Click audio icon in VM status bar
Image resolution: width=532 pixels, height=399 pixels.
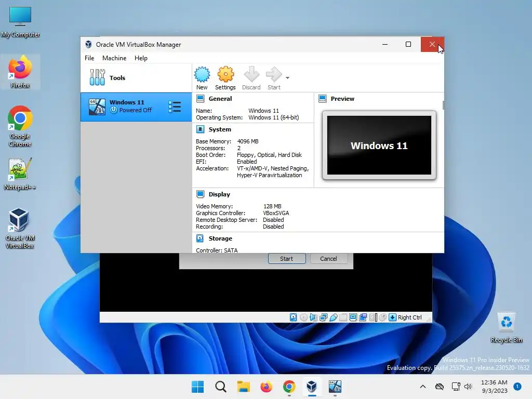pyautogui.click(x=313, y=317)
